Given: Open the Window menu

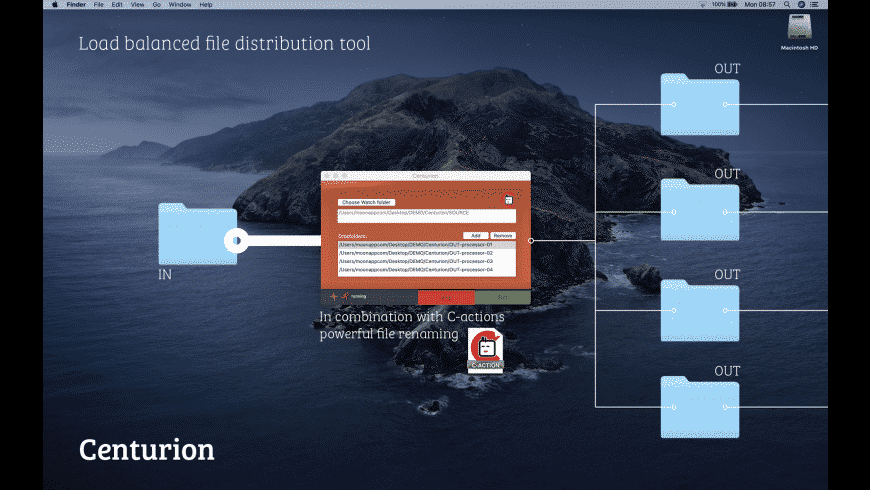Looking at the screenshot, I should pyautogui.click(x=180, y=4).
